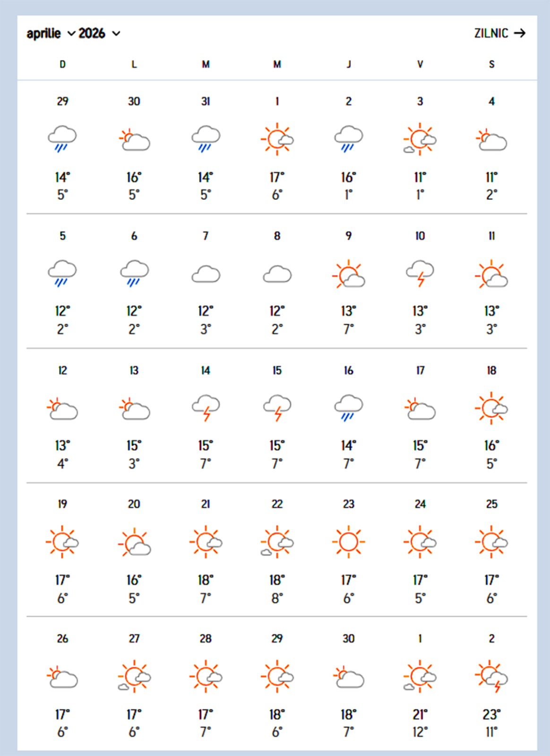Select the rainy icon on April 6
Image resolution: width=550 pixels, height=756 pixels.
134,273
